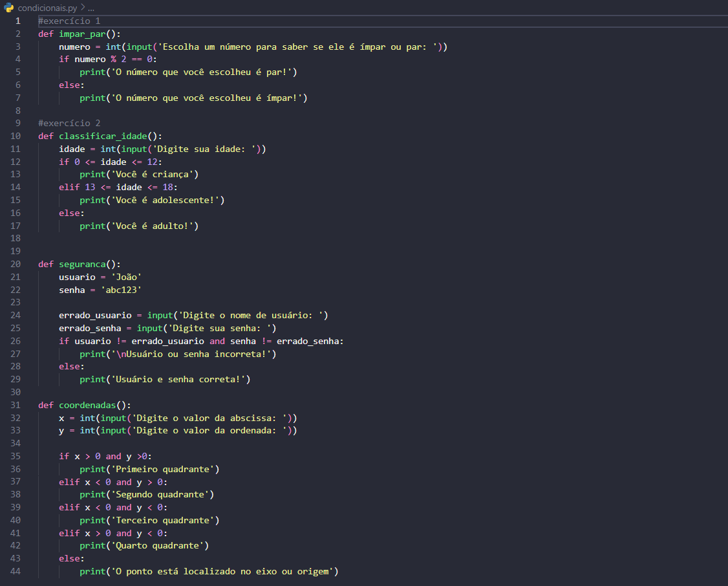
Task: Select line number 44 in the gutter
Action: tap(16, 572)
